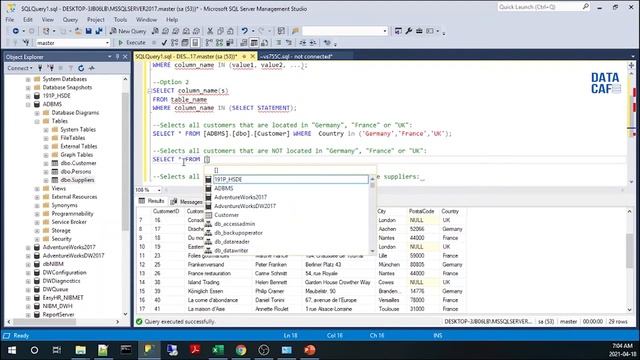The height and width of the screenshot is (360, 640).
Task: Click the Activity Monitor icon in Object Explorer
Action: (92, 68)
